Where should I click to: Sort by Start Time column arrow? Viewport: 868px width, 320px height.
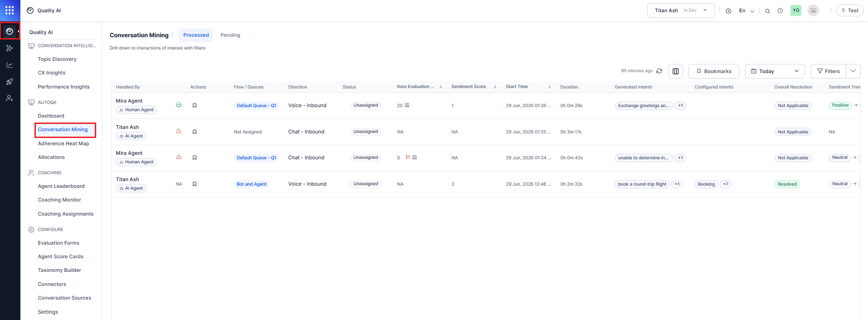[550, 87]
